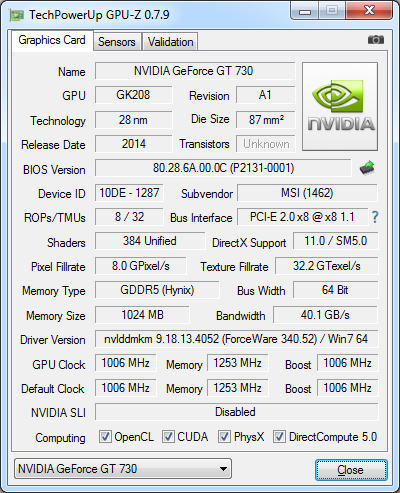Click the Bus Interface PCI-E value field

(302, 217)
